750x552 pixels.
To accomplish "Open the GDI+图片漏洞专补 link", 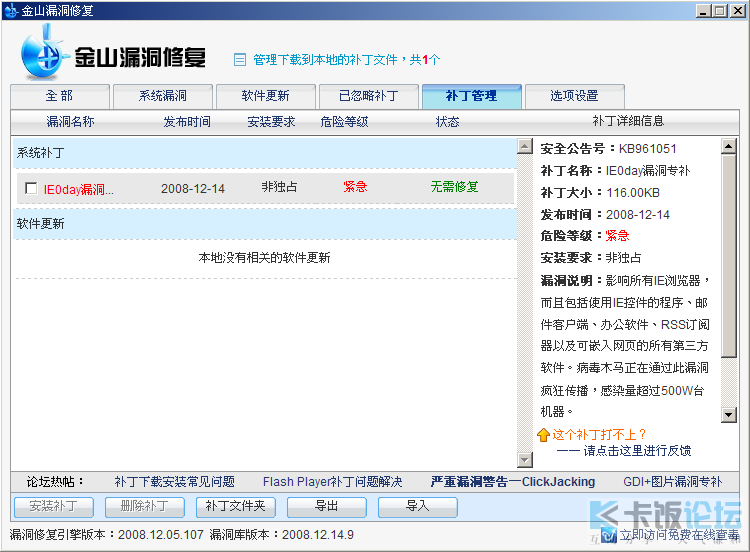I will (673, 482).
